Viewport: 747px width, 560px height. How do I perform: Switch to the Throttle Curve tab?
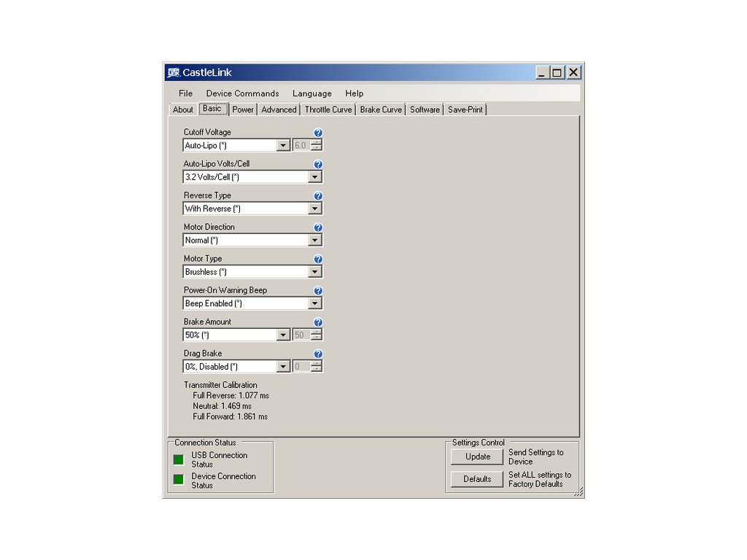point(328,109)
